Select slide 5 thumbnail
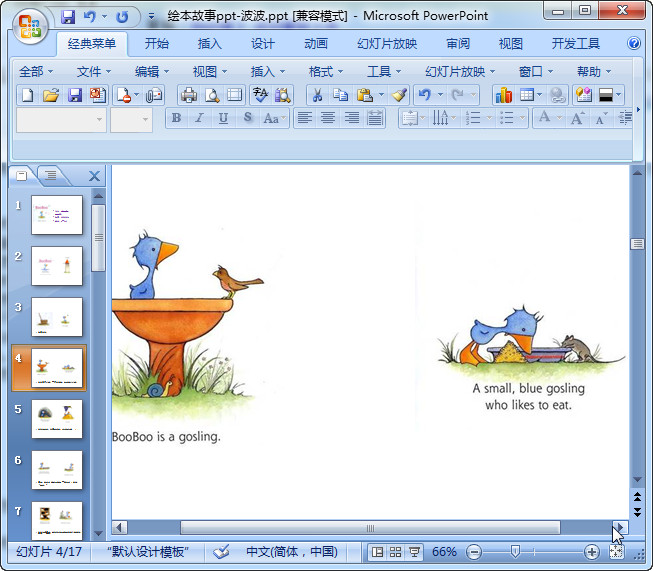This screenshot has height=571, width=653. (57, 419)
